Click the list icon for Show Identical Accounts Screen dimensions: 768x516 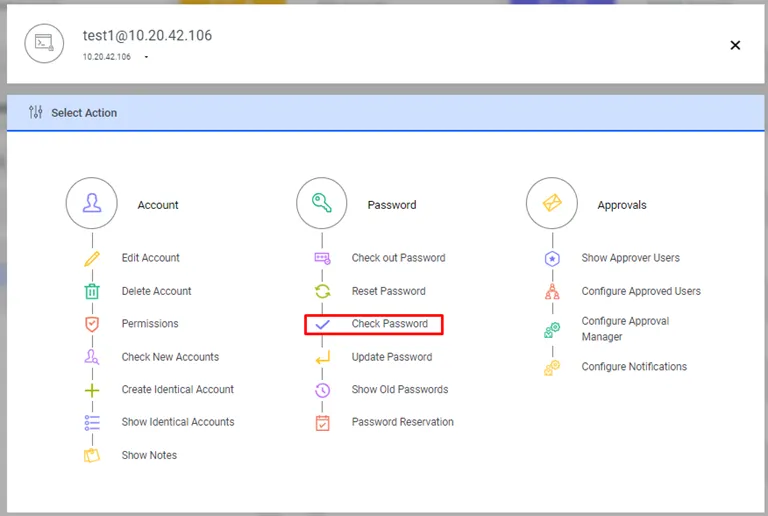(x=92, y=422)
